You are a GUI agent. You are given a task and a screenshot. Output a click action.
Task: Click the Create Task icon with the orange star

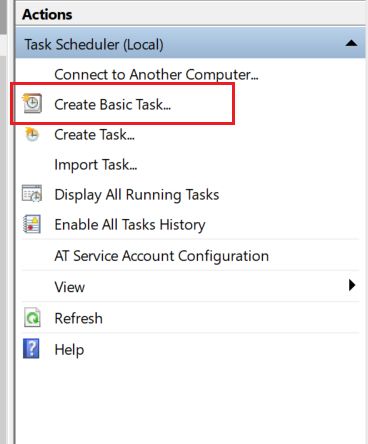[32, 134]
